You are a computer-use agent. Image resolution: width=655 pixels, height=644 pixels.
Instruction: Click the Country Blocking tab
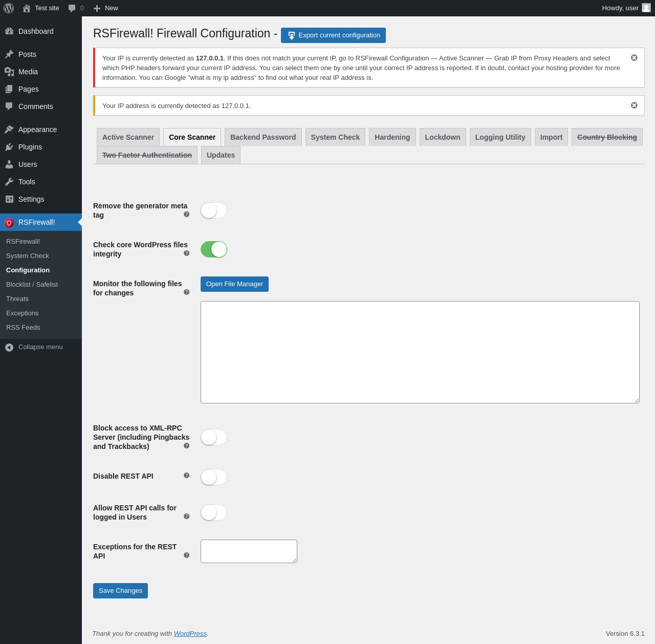(607, 137)
